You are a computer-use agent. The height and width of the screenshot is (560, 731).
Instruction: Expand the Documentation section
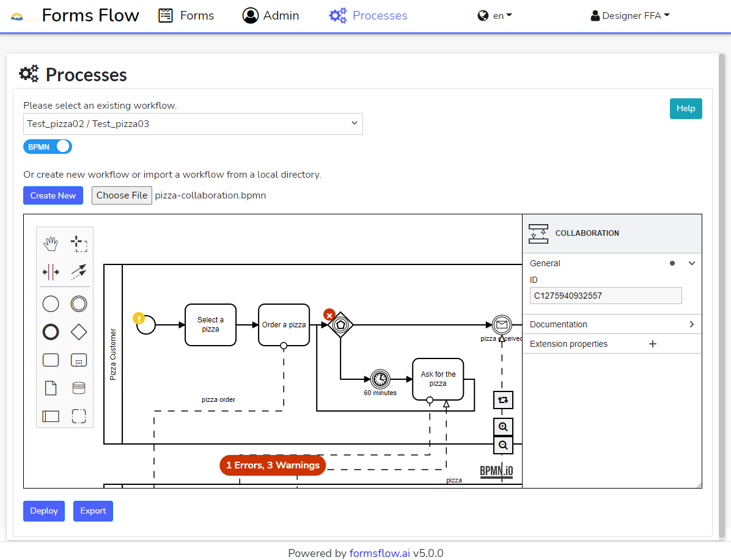(612, 324)
